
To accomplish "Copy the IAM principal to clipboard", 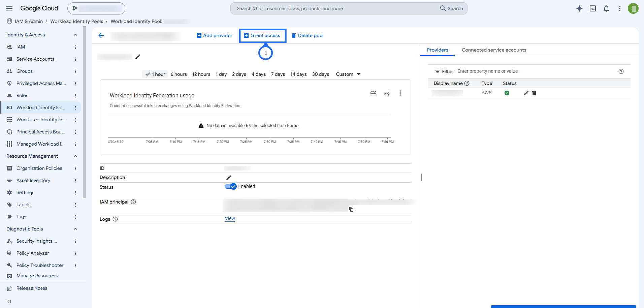I will tap(351, 209).
